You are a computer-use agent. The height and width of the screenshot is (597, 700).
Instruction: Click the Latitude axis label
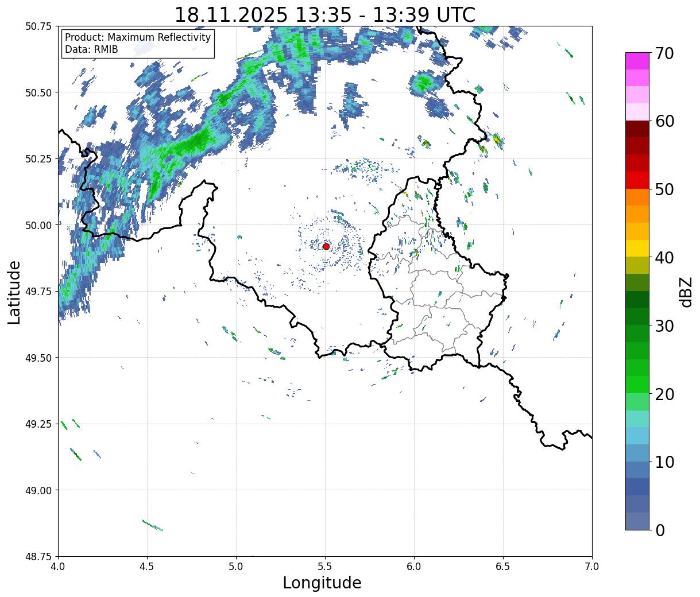[14, 292]
